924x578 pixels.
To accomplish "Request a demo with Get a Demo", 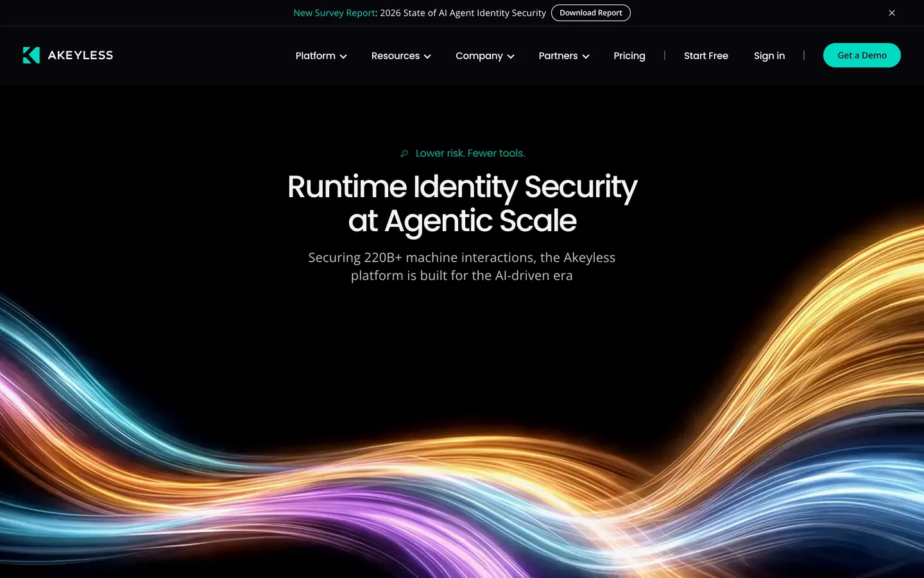I will pyautogui.click(x=862, y=55).
